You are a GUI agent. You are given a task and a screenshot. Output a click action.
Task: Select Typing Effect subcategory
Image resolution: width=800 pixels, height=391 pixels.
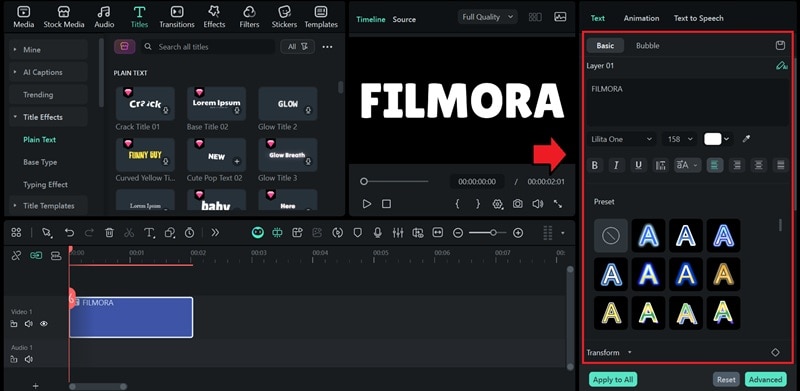click(45, 184)
